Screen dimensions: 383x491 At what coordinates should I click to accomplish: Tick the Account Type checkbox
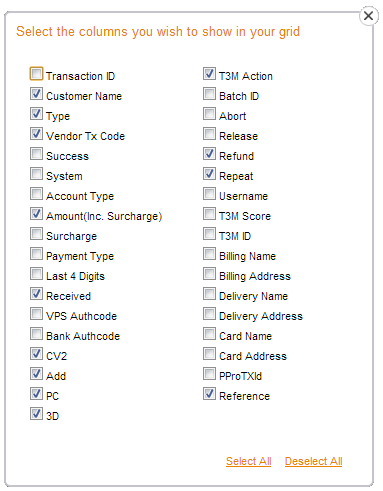coord(36,194)
